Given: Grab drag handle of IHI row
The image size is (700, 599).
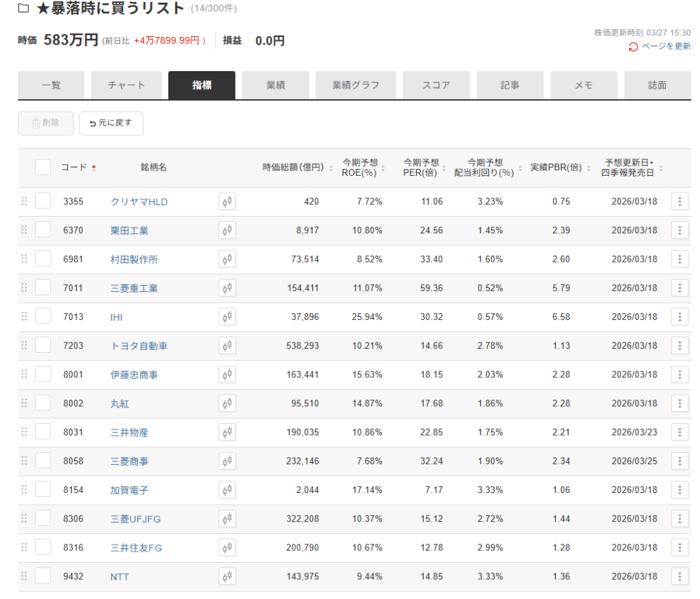Looking at the screenshot, I should point(24,317).
